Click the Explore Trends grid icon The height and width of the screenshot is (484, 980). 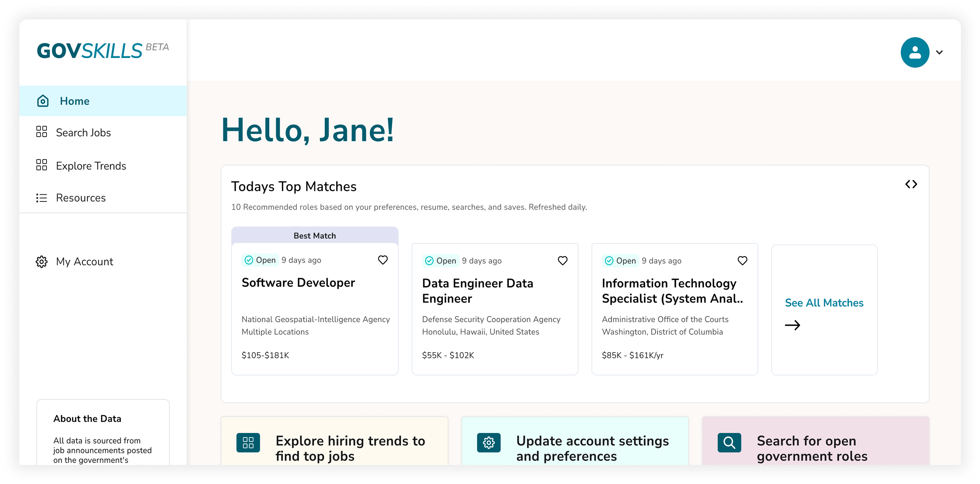pyautogui.click(x=41, y=165)
